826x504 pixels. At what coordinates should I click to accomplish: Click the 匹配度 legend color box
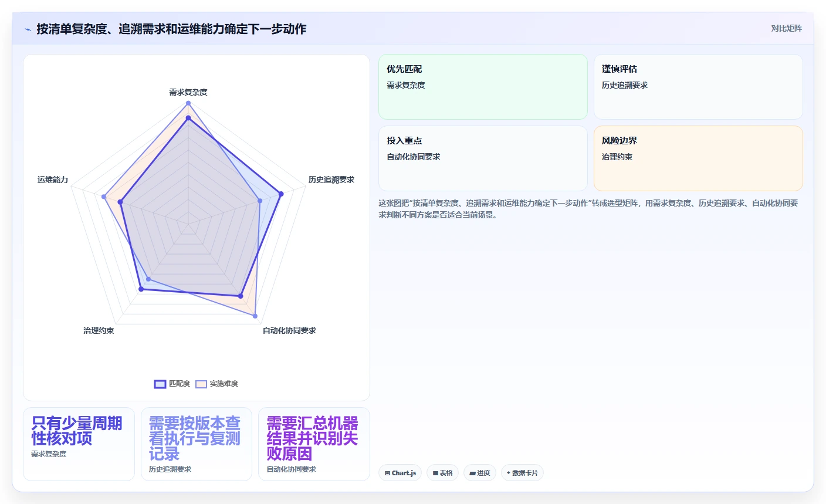pos(160,384)
